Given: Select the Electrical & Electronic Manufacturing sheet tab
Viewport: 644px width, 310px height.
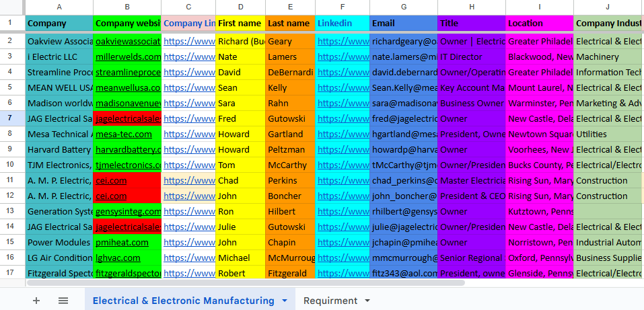Looking at the screenshot, I should coord(183,301).
